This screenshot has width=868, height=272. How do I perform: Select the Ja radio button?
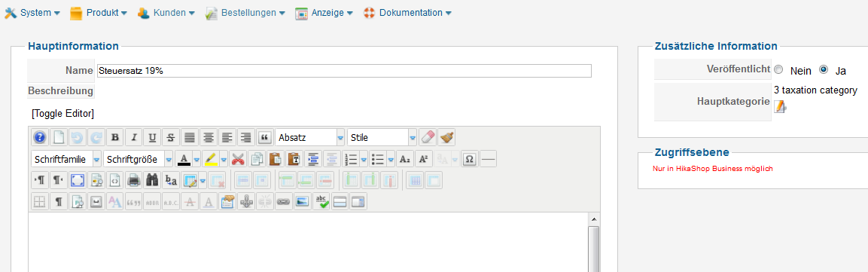tap(824, 70)
